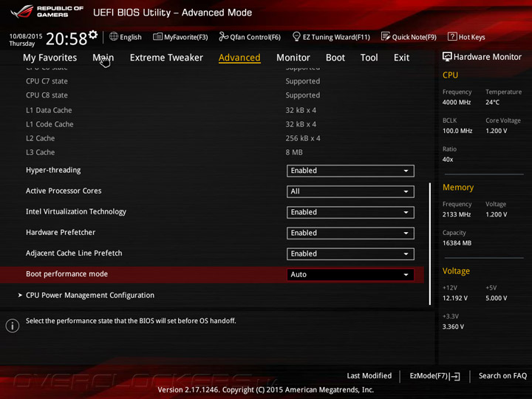Click the EZ Tuning Wizard lightbulb icon
Screen dimensions: 532x399
tap(296, 37)
